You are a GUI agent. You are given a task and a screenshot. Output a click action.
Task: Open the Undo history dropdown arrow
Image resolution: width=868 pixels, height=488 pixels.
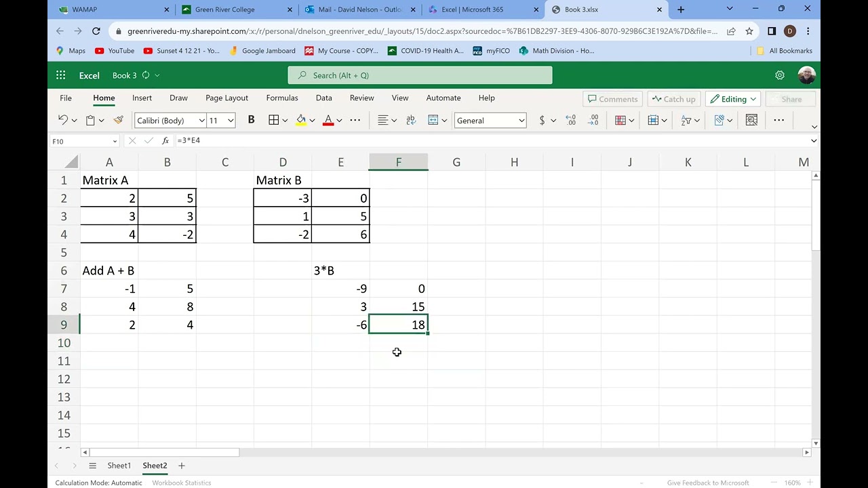[x=74, y=121]
